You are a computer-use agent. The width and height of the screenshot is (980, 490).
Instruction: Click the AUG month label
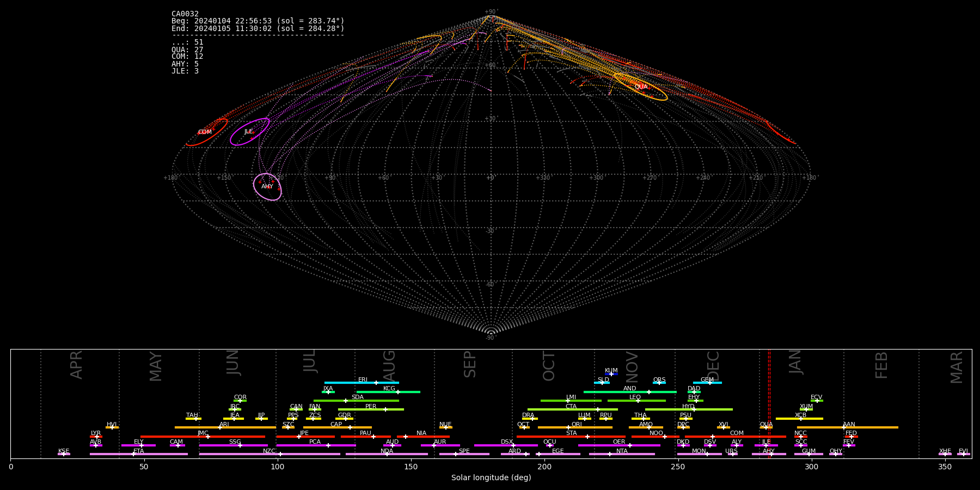point(390,365)
